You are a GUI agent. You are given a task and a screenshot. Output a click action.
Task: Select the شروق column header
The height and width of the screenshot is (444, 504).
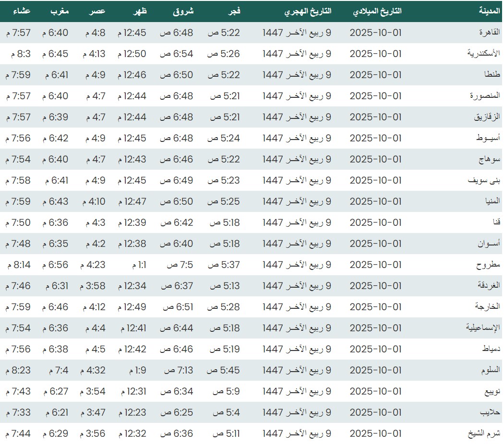click(x=183, y=11)
